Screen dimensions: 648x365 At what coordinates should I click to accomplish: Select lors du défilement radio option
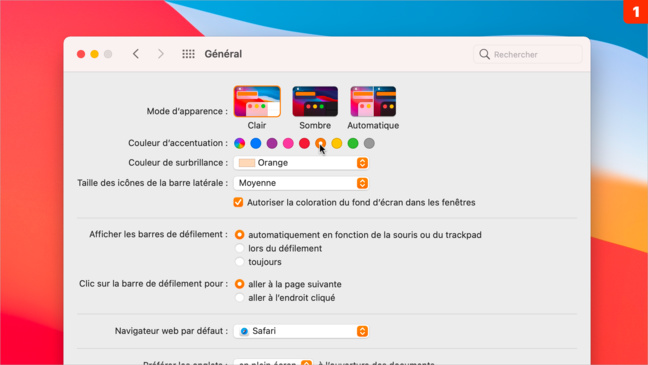point(239,248)
